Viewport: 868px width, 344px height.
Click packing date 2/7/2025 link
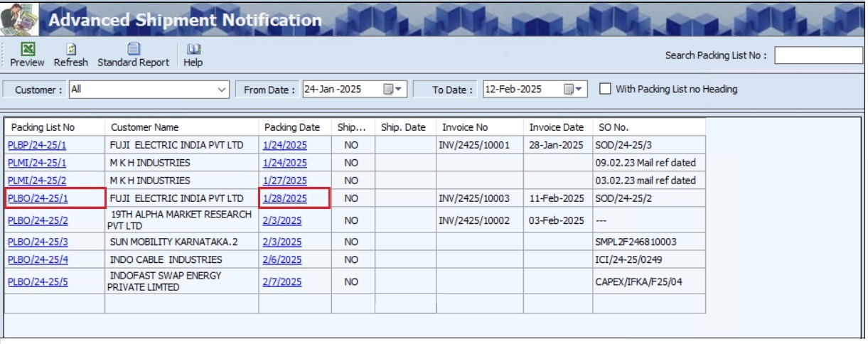[282, 281]
